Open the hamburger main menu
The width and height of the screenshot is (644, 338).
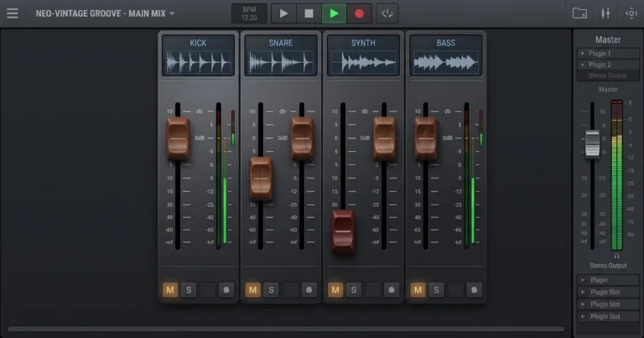point(13,13)
